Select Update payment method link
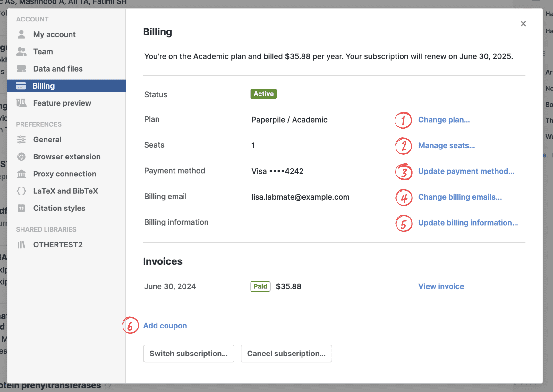The height and width of the screenshot is (392, 553). click(x=466, y=171)
